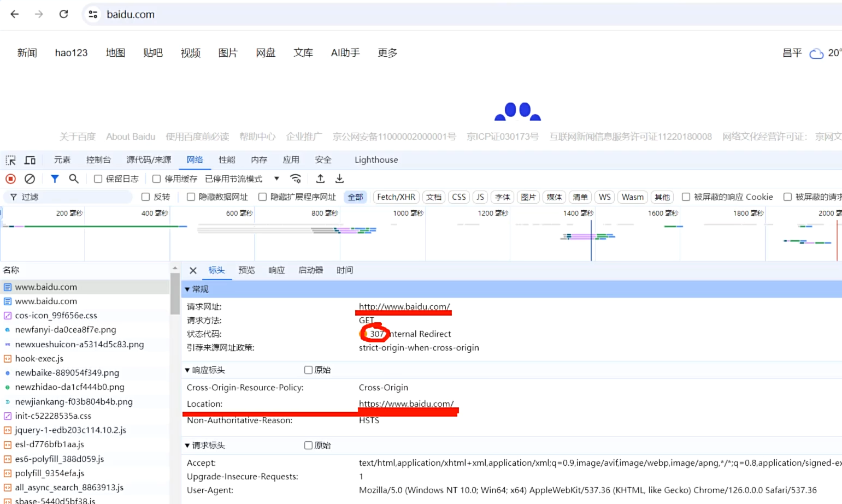The image size is (842, 504).
Task: Select jquery-1-edb203c114.10.2.js request
Action: click(x=85, y=430)
